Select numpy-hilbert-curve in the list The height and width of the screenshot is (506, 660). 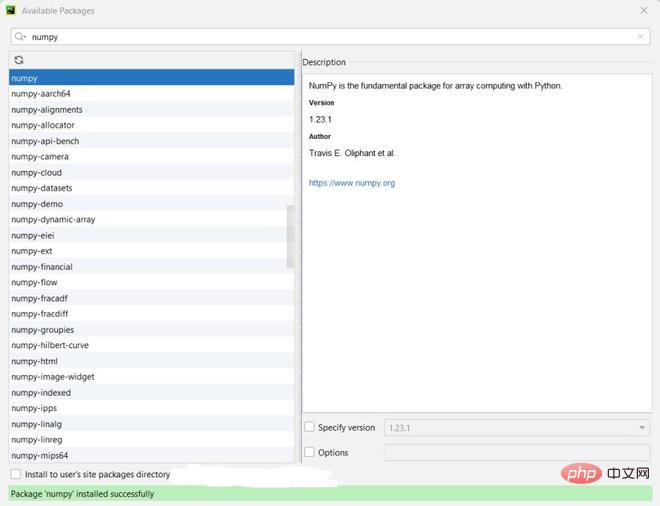[x=152, y=345]
